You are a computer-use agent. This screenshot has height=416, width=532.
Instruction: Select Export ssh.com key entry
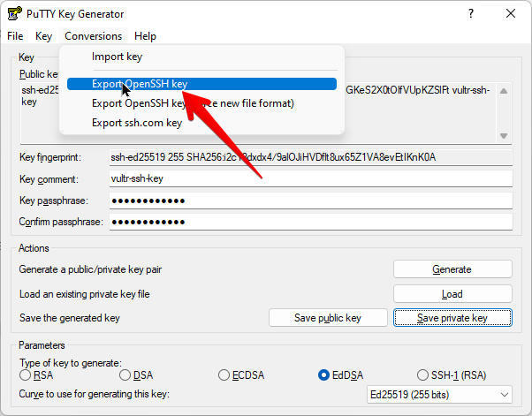(201, 123)
